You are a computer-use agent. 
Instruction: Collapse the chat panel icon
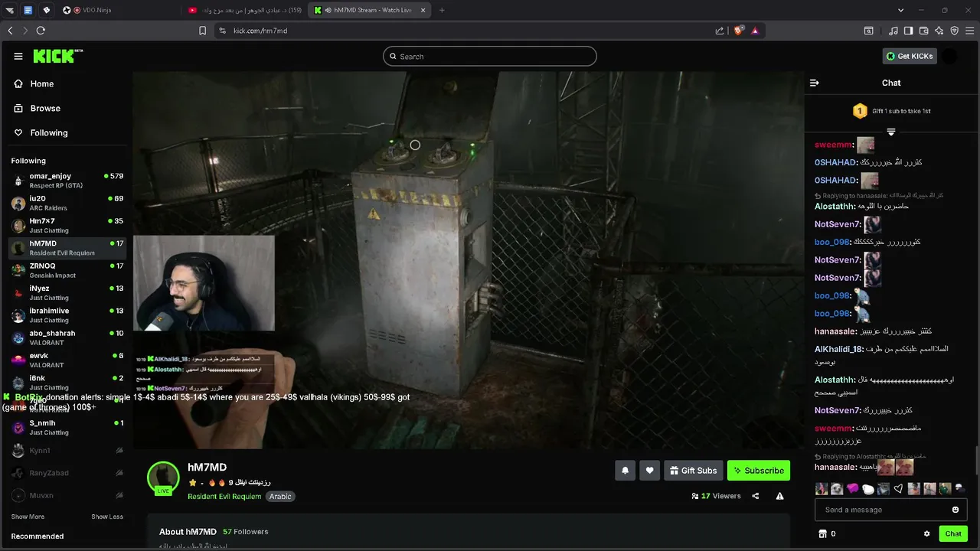tap(815, 83)
